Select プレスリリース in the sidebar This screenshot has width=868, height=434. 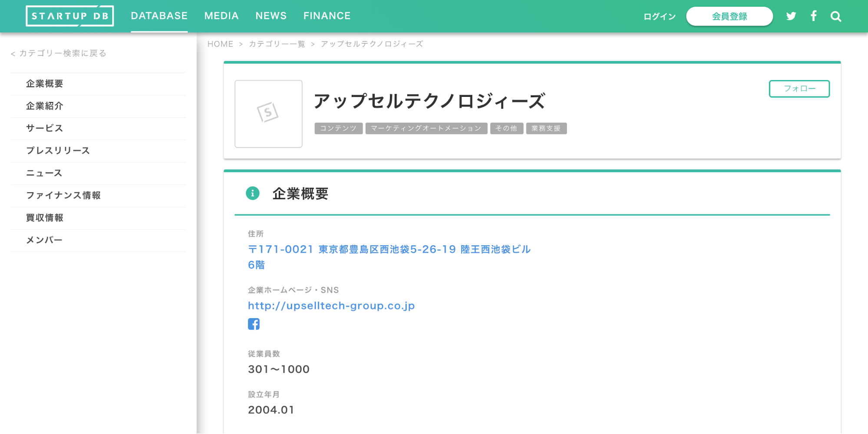pyautogui.click(x=98, y=151)
